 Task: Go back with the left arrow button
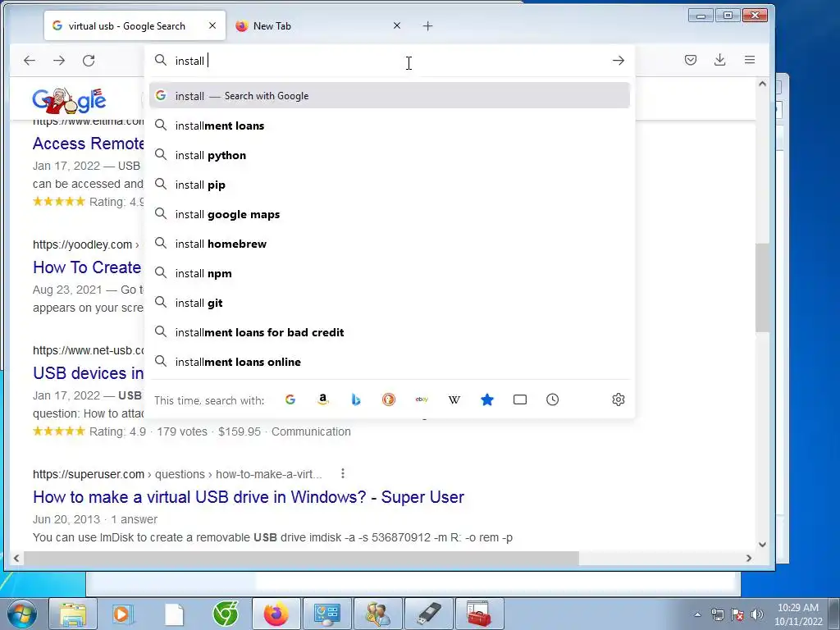(x=30, y=60)
